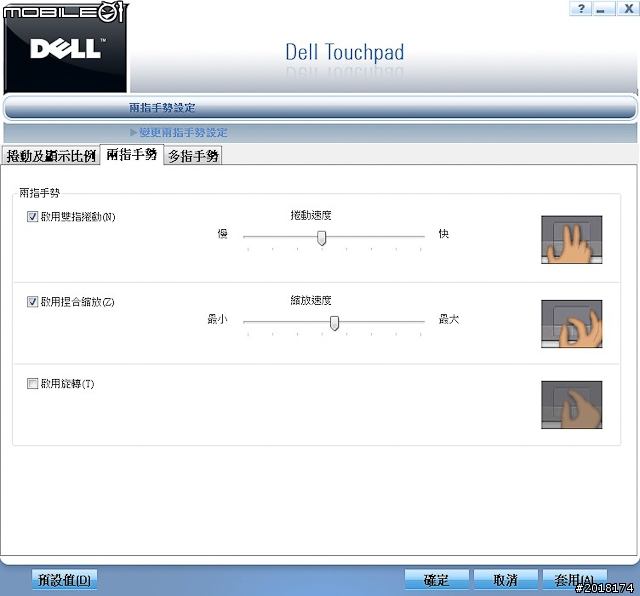Click the 慢 slow label of scroll slider

[222, 234]
